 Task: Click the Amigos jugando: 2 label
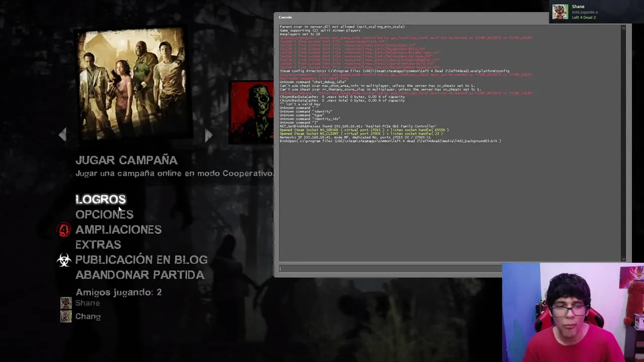(119, 292)
